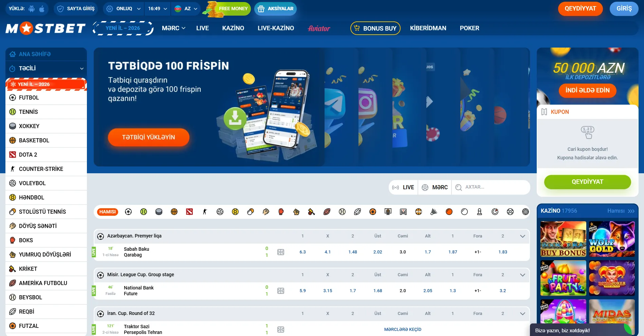Filter events by hockey puck icon in strip
644x336 pixels.
coord(159,212)
